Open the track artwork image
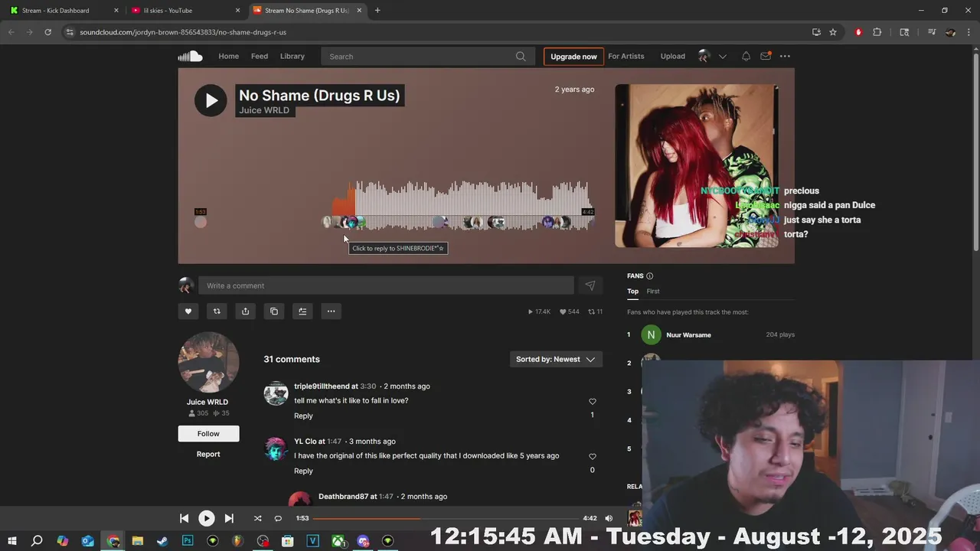This screenshot has height=551, width=980. (x=697, y=166)
